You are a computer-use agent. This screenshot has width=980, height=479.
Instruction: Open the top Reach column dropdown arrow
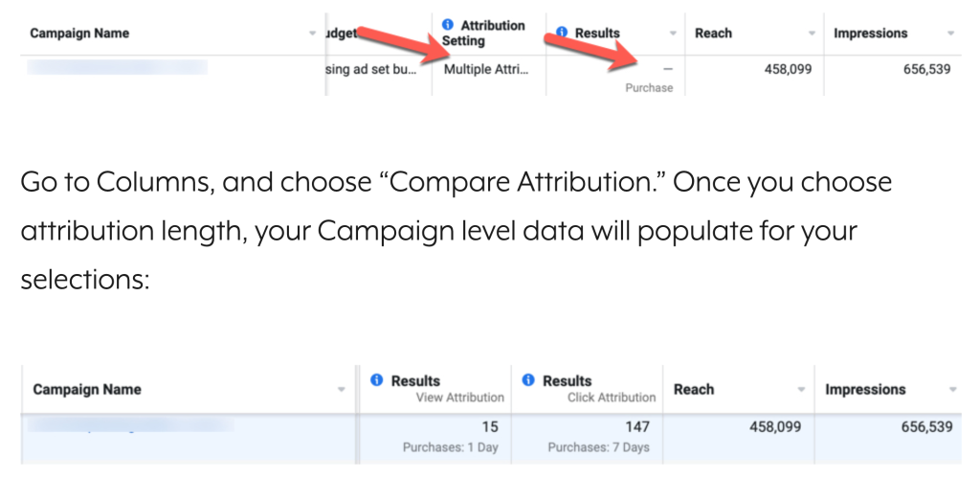[812, 34]
